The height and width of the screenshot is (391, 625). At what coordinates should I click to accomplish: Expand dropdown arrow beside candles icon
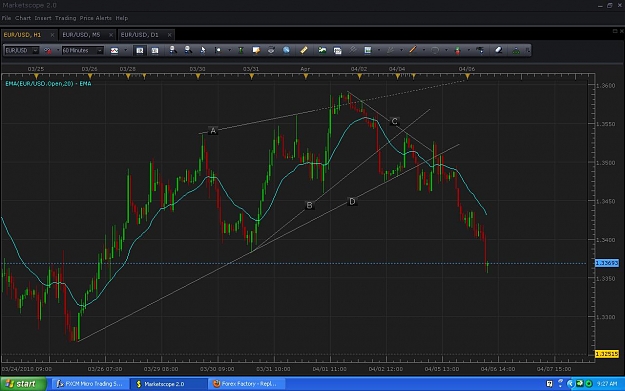469,50
